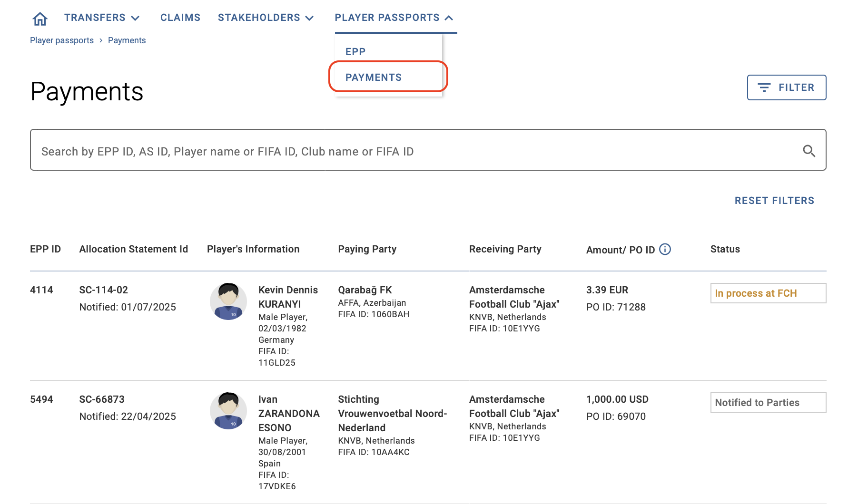Open the Claims menu item
The height and width of the screenshot is (504, 848).
click(x=180, y=18)
